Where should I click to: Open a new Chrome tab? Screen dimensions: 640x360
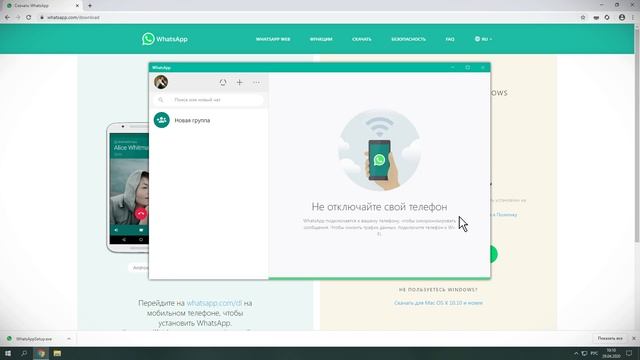pos(90,6)
